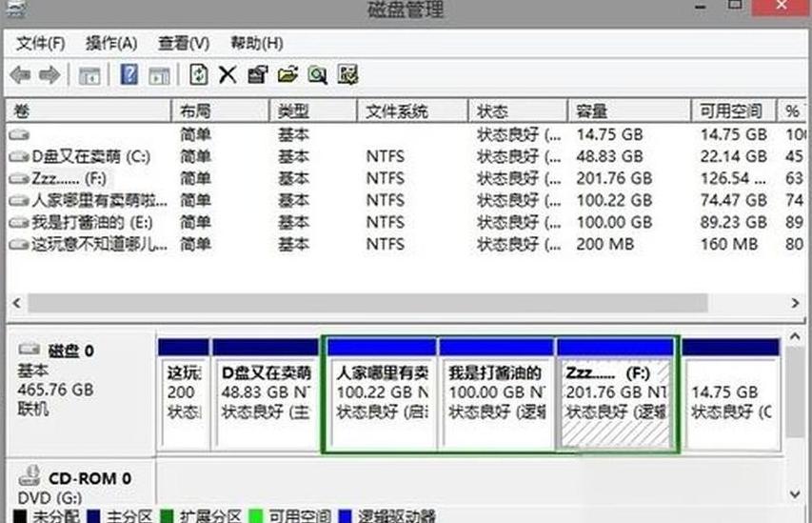Screen dimensions: 812x523
Task: Open Properties toolbar icon
Action: 257,74
